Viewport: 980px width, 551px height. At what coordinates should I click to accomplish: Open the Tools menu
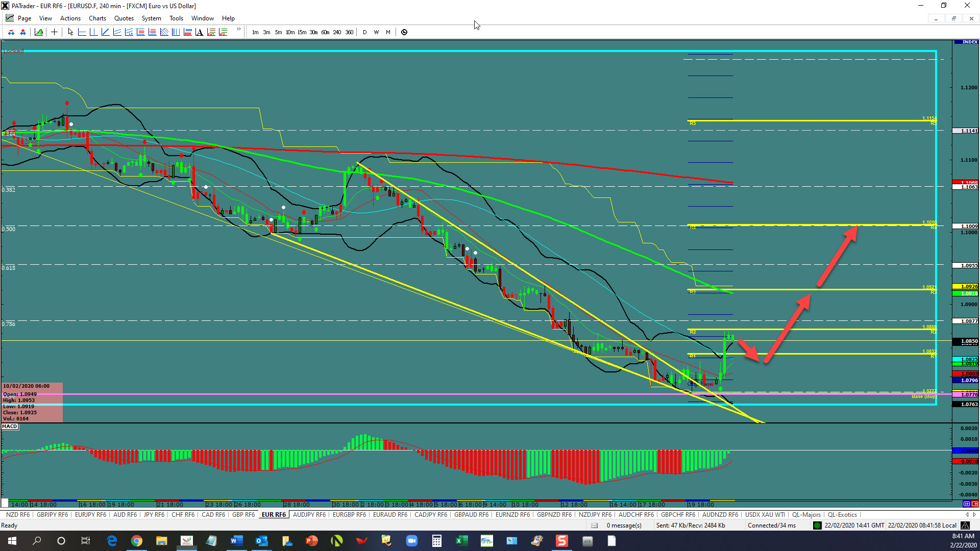[x=176, y=18]
